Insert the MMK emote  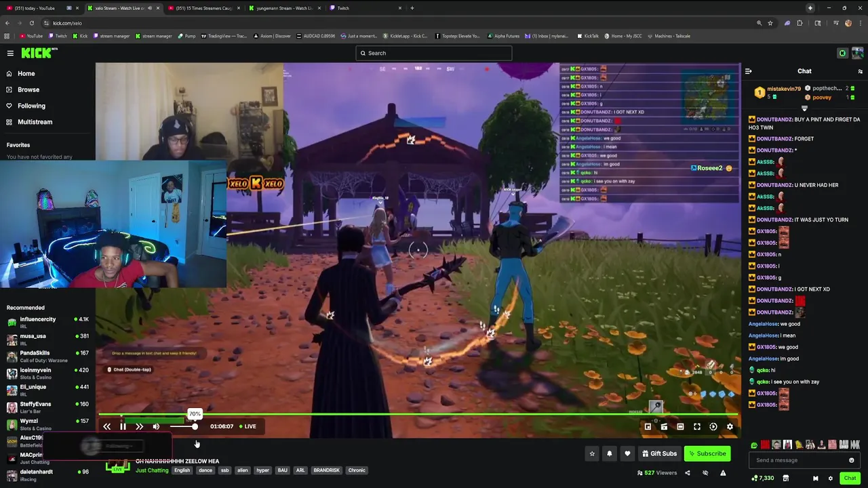tap(854, 445)
